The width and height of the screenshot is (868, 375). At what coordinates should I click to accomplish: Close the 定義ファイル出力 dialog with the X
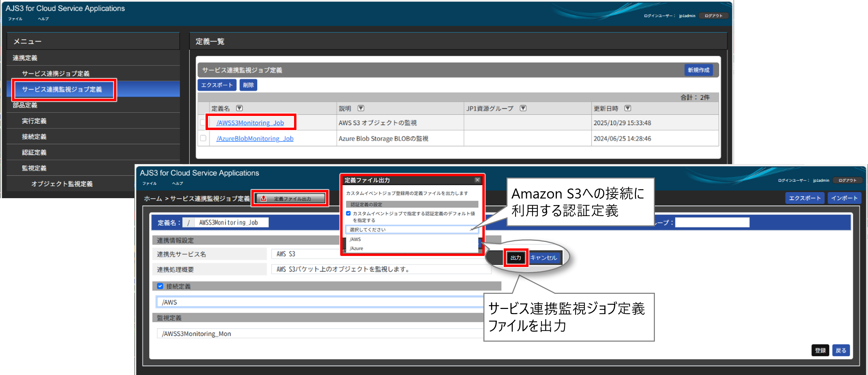[x=477, y=180]
